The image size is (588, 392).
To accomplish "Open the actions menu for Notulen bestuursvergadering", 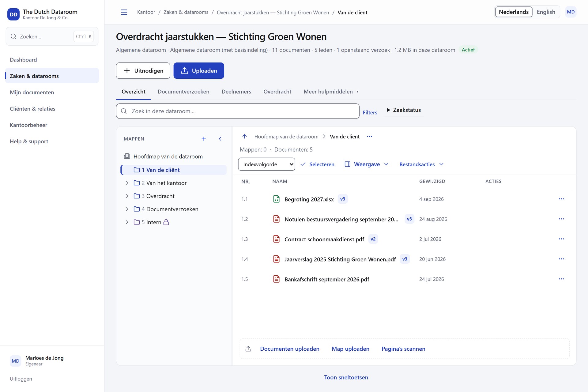I will tap(561, 219).
